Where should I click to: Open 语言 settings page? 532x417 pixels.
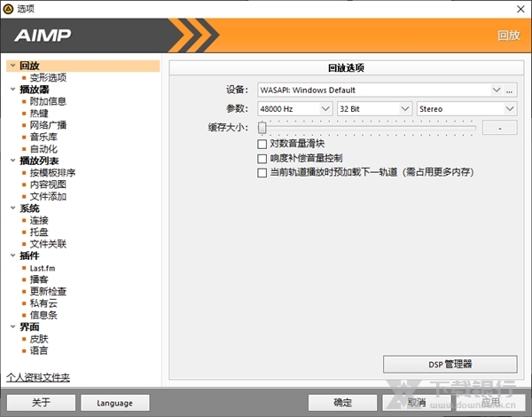pyautogui.click(x=39, y=350)
